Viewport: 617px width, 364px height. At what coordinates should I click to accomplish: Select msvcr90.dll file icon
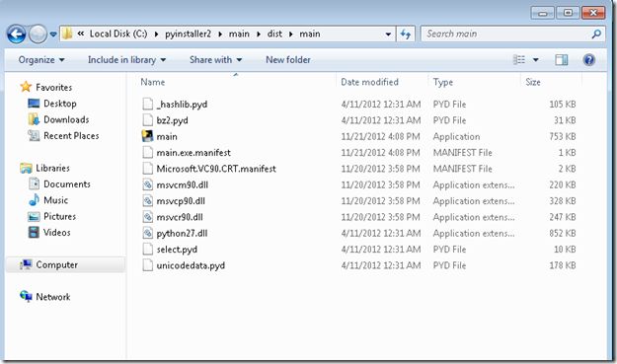point(147,217)
